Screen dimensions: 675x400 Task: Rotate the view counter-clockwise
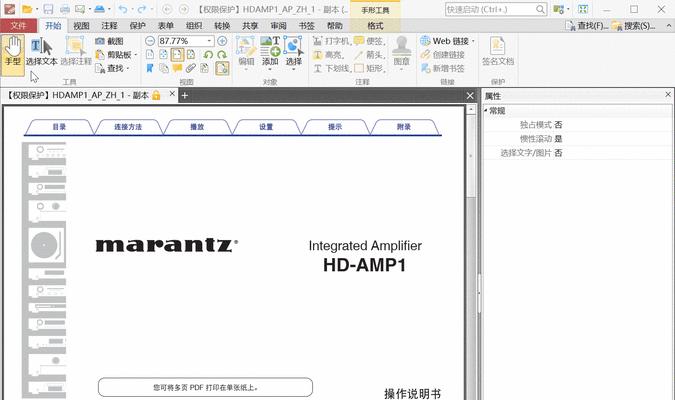click(208, 55)
